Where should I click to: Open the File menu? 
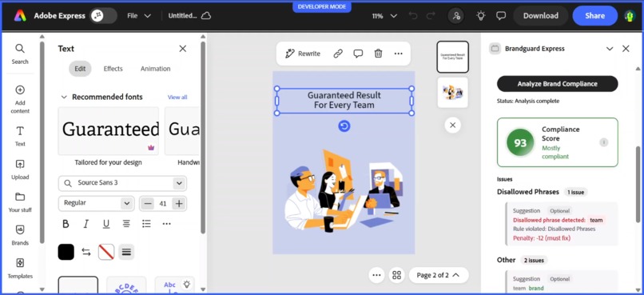point(139,16)
